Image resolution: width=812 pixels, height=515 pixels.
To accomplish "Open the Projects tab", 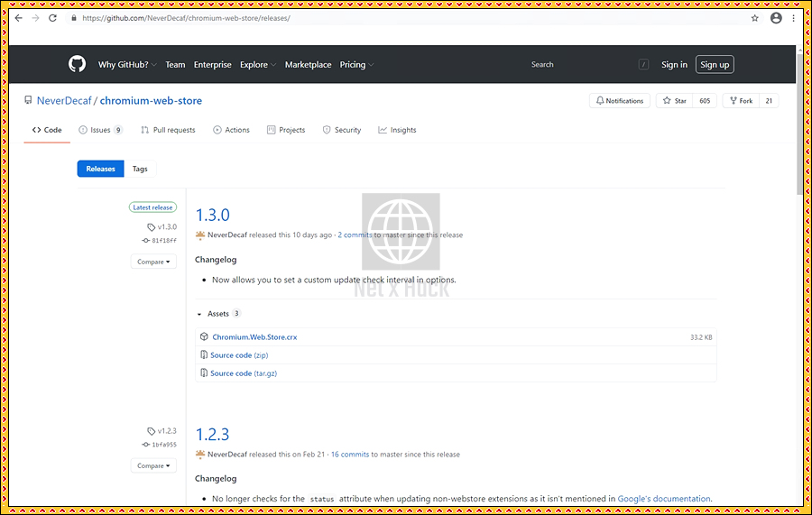I will (286, 130).
